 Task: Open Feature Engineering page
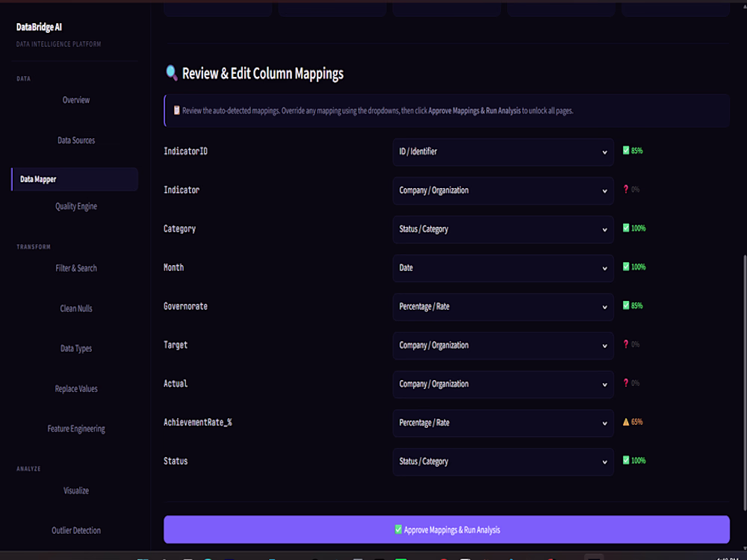click(76, 429)
